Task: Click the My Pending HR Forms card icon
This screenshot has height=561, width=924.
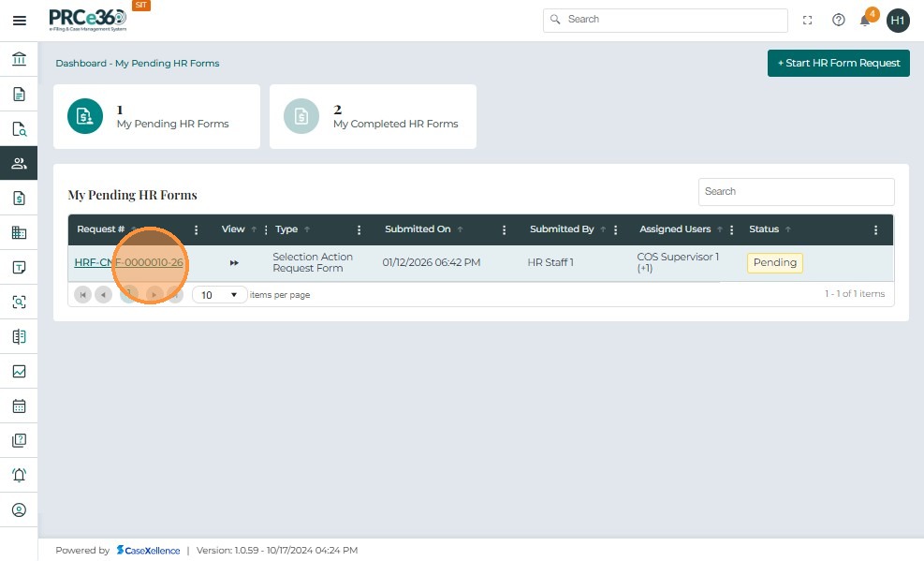Action: coord(85,116)
